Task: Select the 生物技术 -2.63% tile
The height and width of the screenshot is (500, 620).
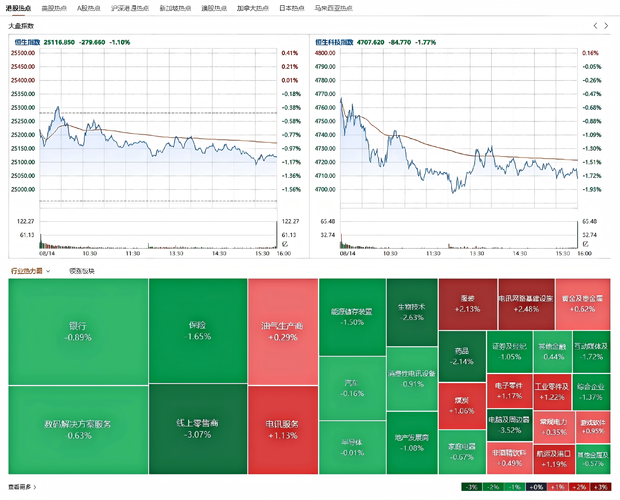Action: (x=412, y=312)
